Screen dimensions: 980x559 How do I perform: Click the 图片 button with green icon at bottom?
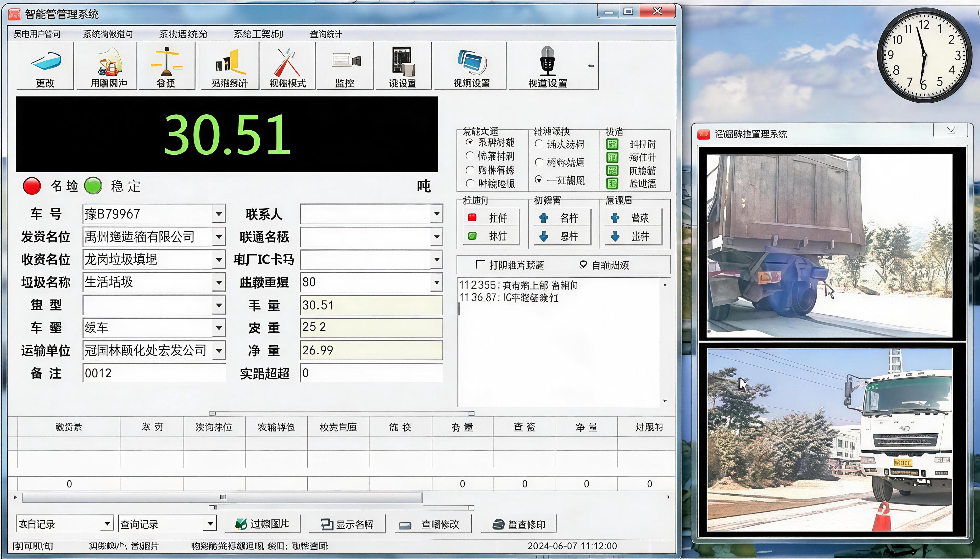coord(262,524)
